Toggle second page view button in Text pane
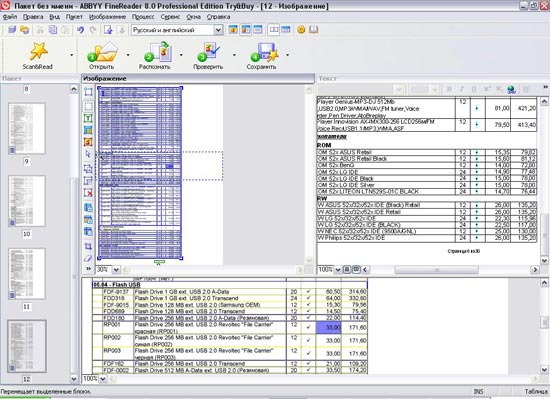The width and height of the screenshot is (550, 399). [356, 269]
